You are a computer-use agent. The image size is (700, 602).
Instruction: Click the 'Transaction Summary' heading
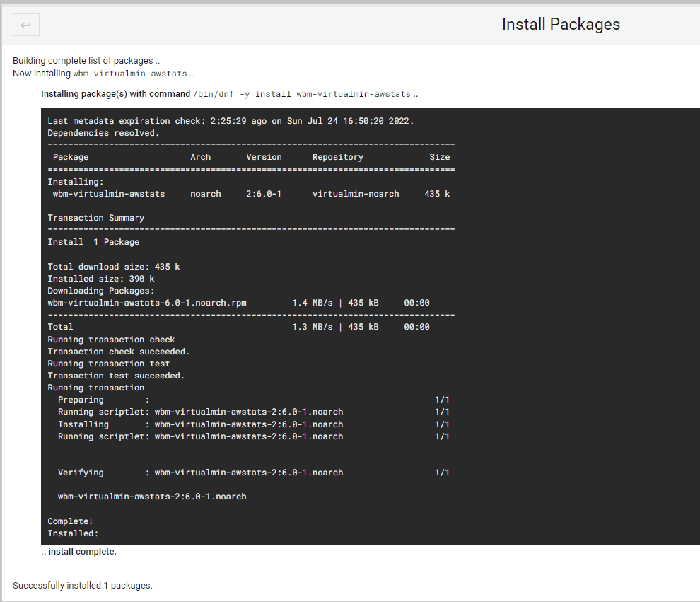pos(96,218)
